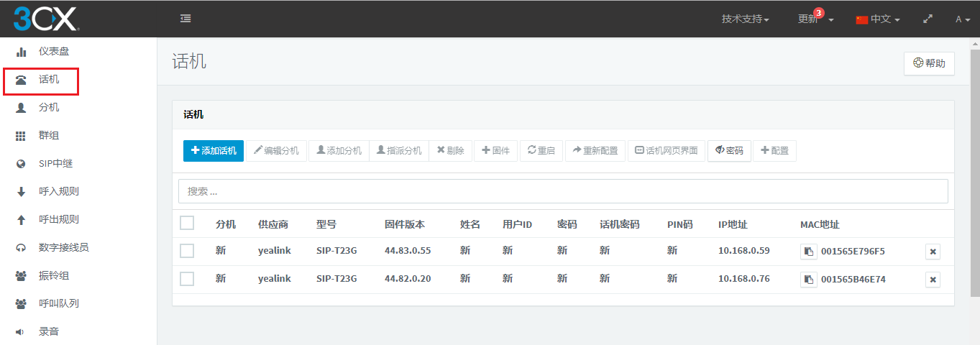Remove the phone with IP 10.168.0.59
The image size is (980, 345).
click(933, 252)
